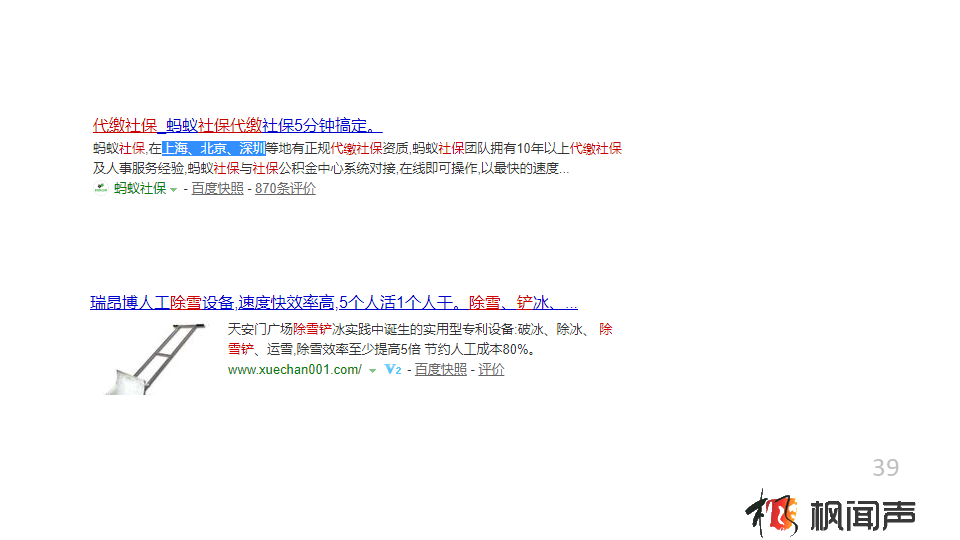Open 百度快照 for the xuechan001 result

441,369
